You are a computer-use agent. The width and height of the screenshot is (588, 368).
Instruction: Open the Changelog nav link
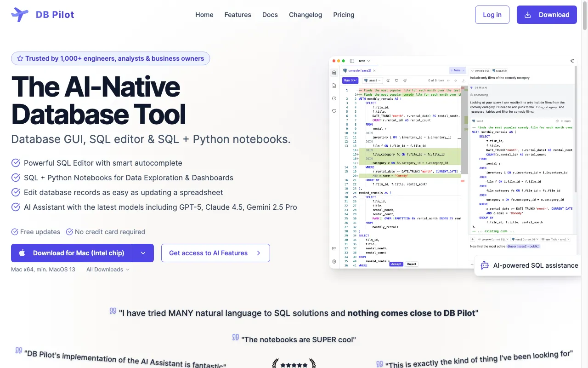[x=305, y=15]
